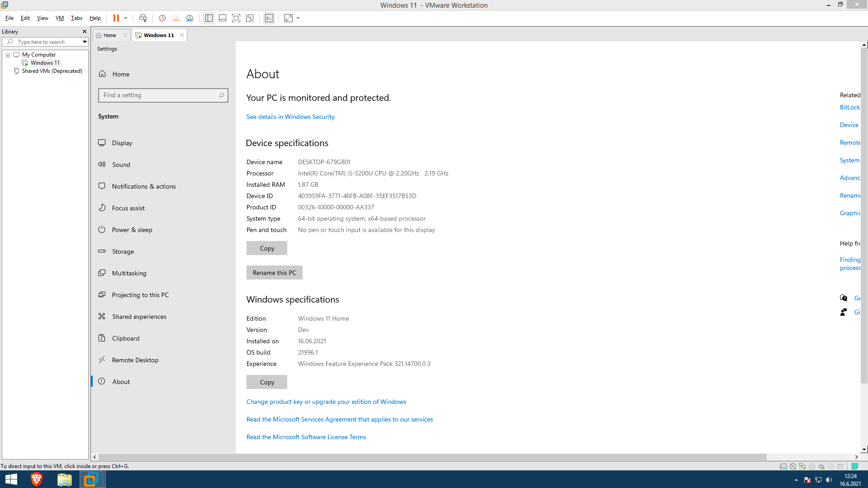Open Brave browser from the taskbar
Viewport: 868px width, 488px height.
point(37,479)
